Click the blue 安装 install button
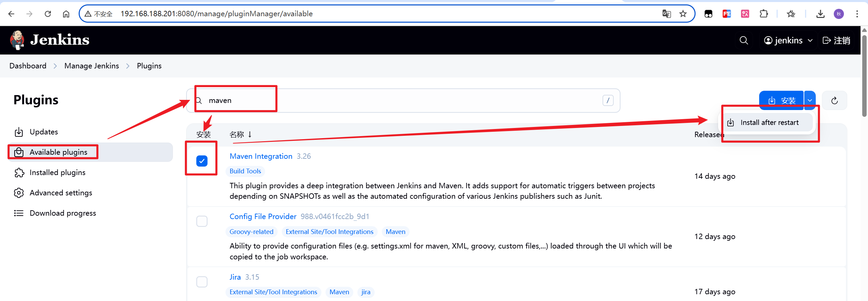This screenshot has height=301, width=868. coord(781,101)
